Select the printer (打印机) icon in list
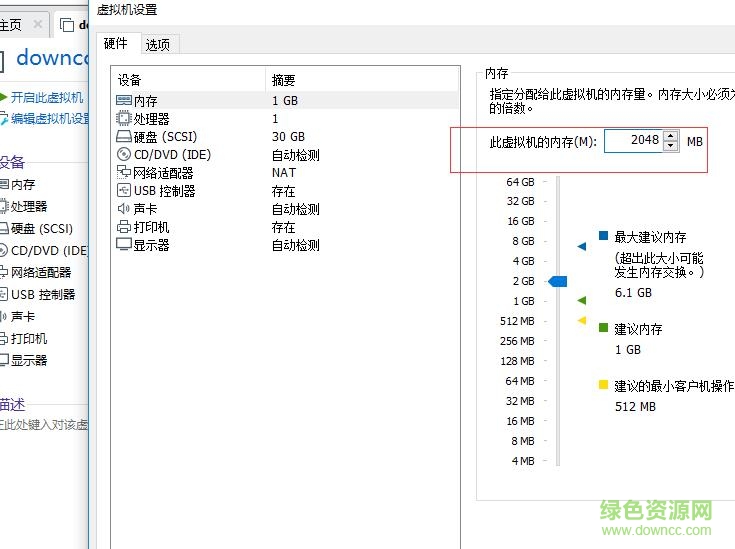This screenshot has width=735, height=549. [124, 227]
